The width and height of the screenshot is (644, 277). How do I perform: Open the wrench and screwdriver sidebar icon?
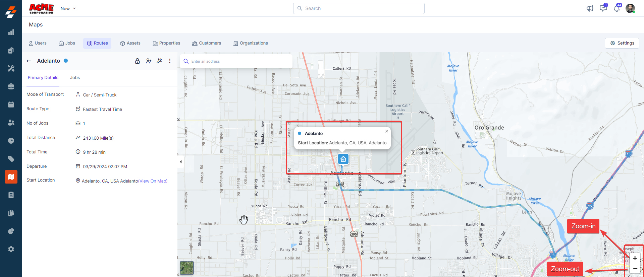click(x=11, y=68)
